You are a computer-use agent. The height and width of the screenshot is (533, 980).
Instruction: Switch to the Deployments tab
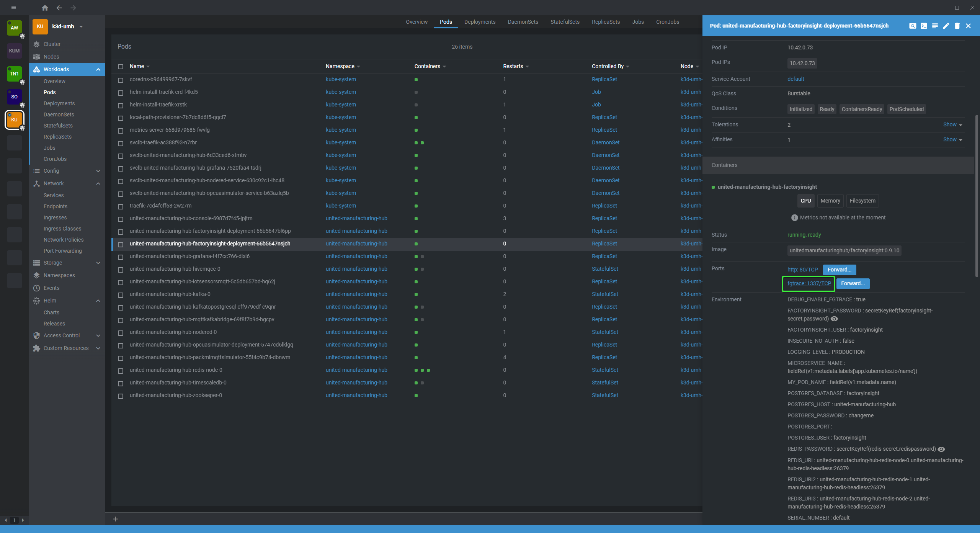click(480, 22)
